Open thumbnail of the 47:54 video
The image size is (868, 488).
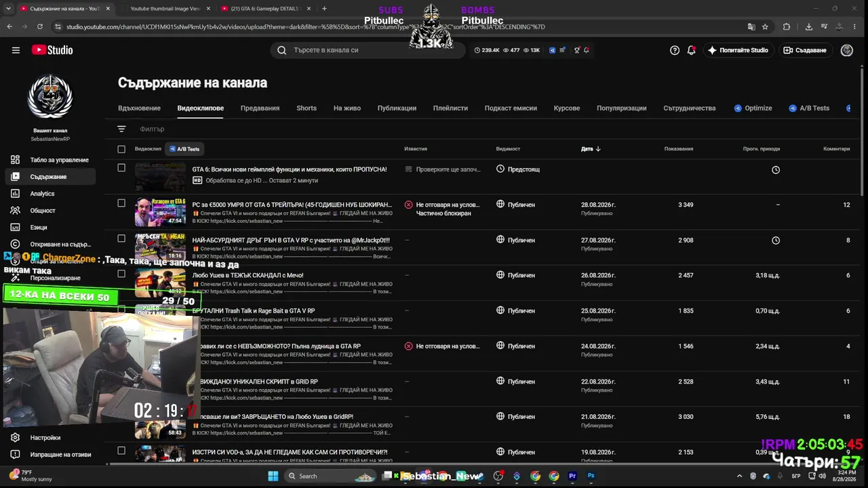pyautogui.click(x=160, y=212)
